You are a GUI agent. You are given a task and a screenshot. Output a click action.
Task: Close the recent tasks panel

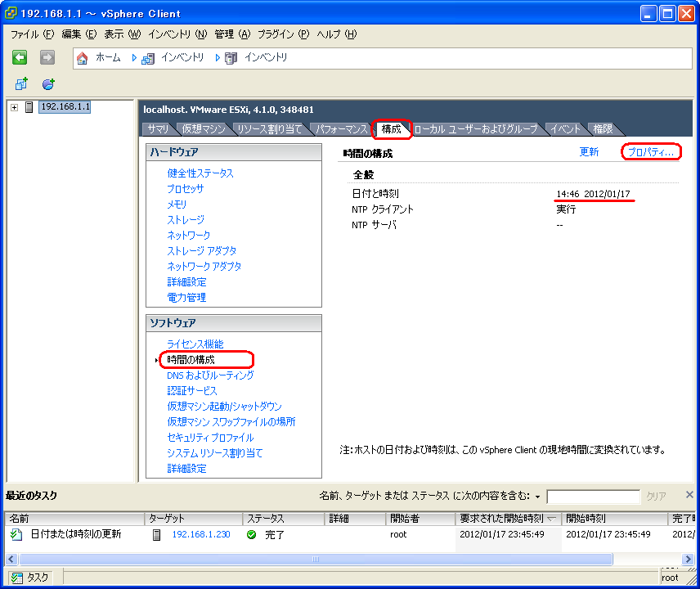pyautogui.click(x=689, y=495)
